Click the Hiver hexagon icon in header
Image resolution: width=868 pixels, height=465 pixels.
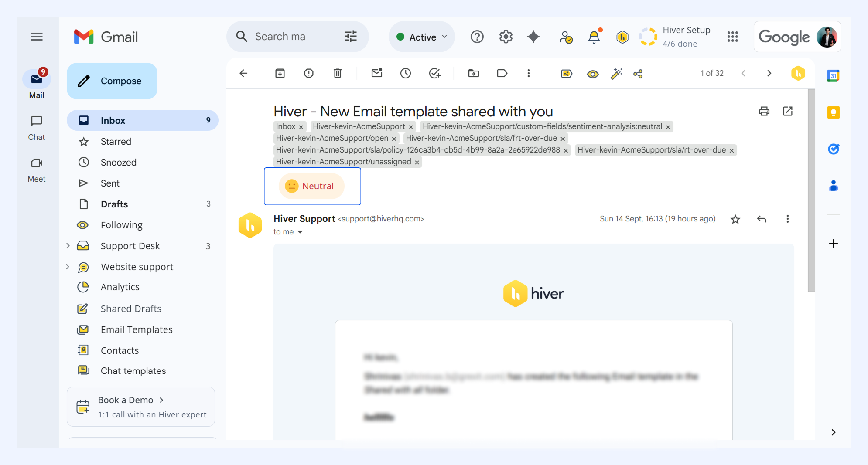(x=622, y=37)
